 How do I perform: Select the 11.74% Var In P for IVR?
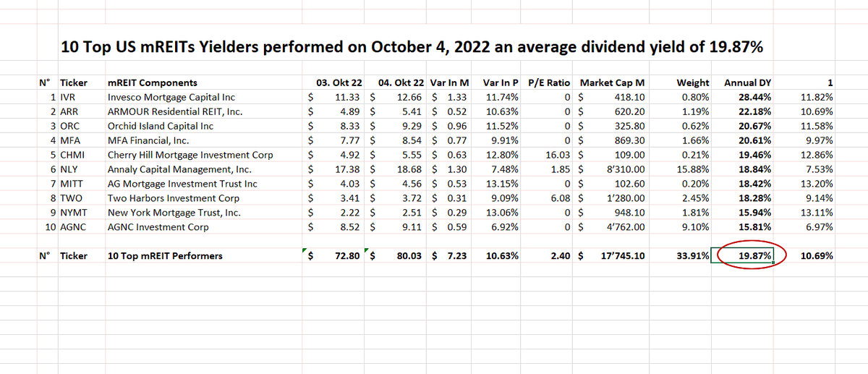(503, 97)
